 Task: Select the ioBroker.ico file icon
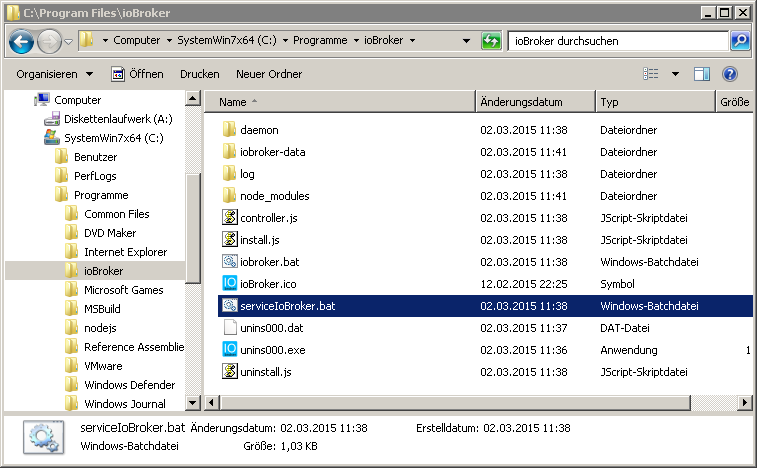[x=230, y=284]
